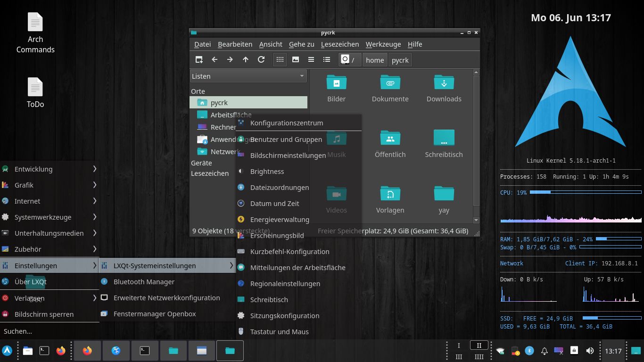Select pycrk home in the Orte sidebar
The width and height of the screenshot is (644, 362).
248,102
